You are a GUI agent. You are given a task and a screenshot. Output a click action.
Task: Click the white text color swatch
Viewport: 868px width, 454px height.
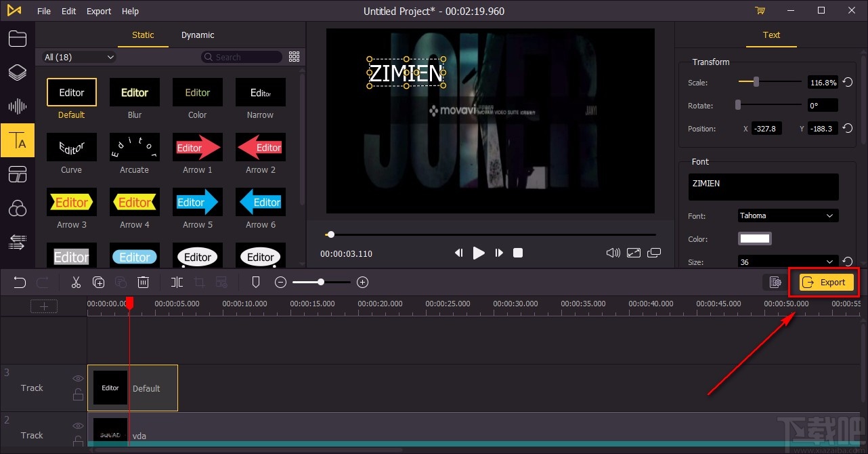(x=754, y=239)
